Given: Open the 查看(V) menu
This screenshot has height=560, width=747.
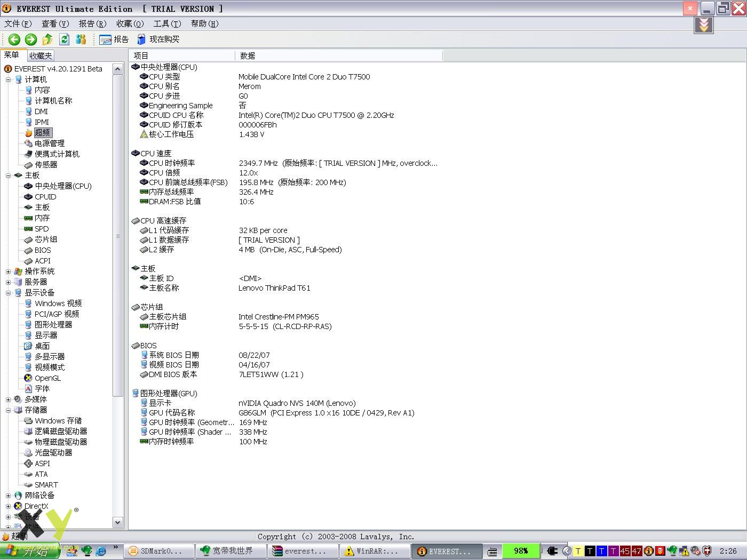Looking at the screenshot, I should click(55, 23).
